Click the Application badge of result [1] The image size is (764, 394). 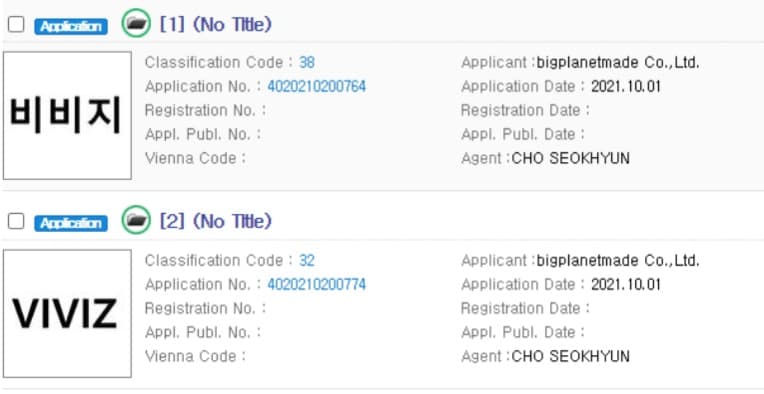pyautogui.click(x=71, y=26)
